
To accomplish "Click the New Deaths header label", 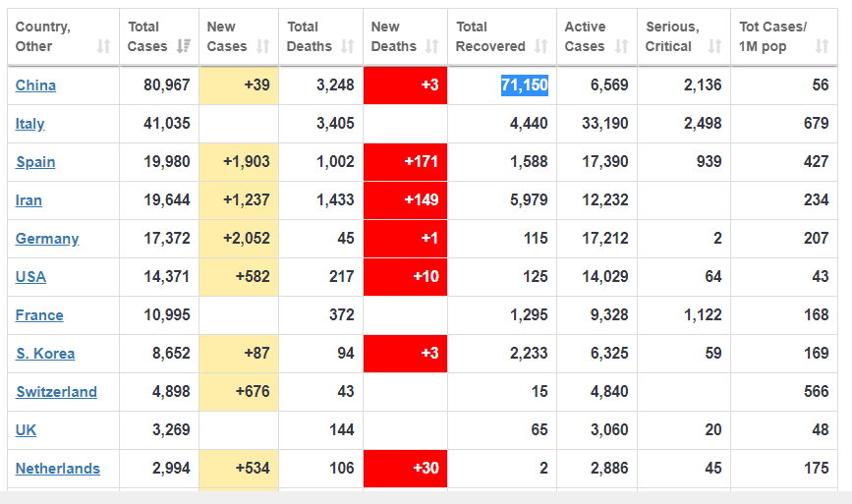I will [393, 36].
